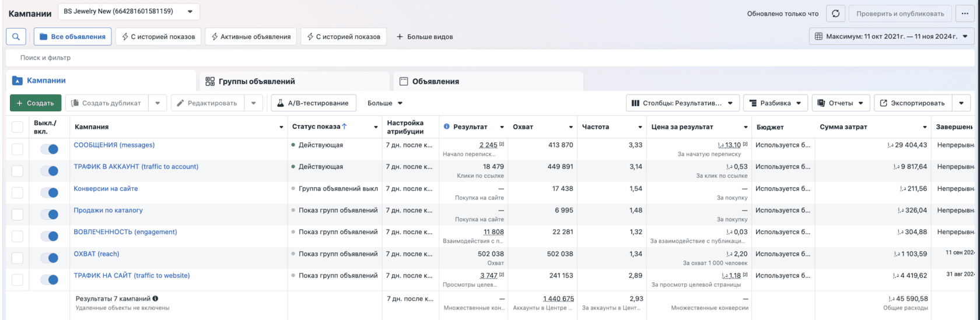The width and height of the screenshot is (980, 320).
Task: Open Больше dropdown in toolbar
Action: pos(385,103)
